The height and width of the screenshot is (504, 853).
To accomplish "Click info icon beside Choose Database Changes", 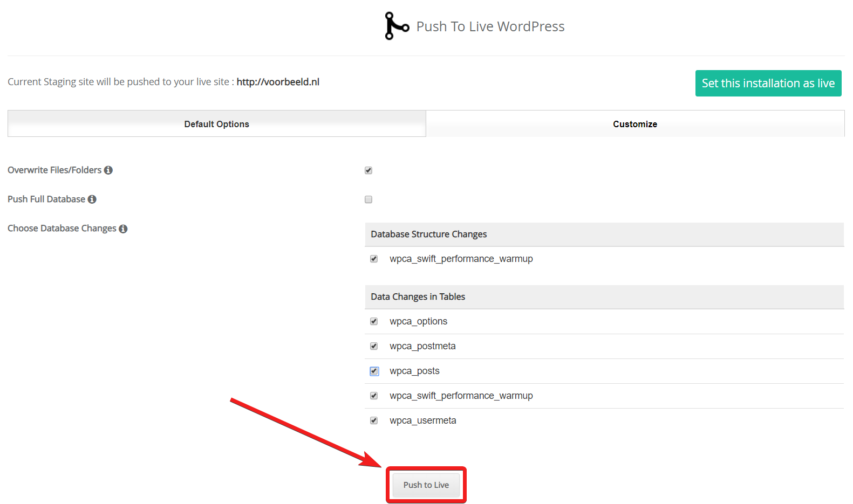I will (123, 229).
